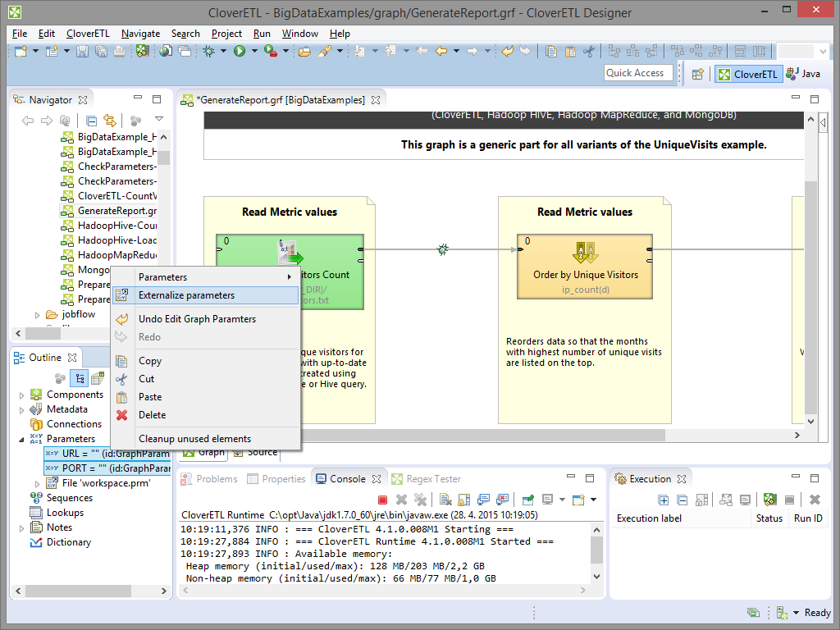The image size is (840, 630).
Task: Click the Quick Access search field
Action: click(638, 73)
